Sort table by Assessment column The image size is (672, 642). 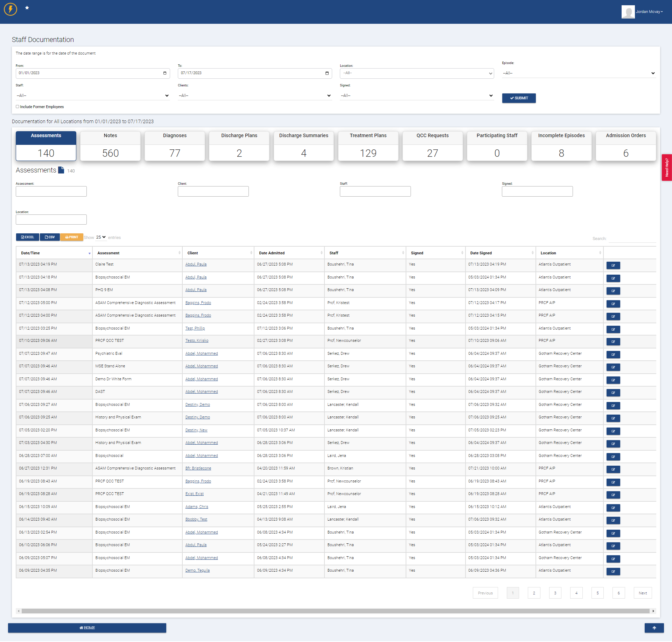137,253
